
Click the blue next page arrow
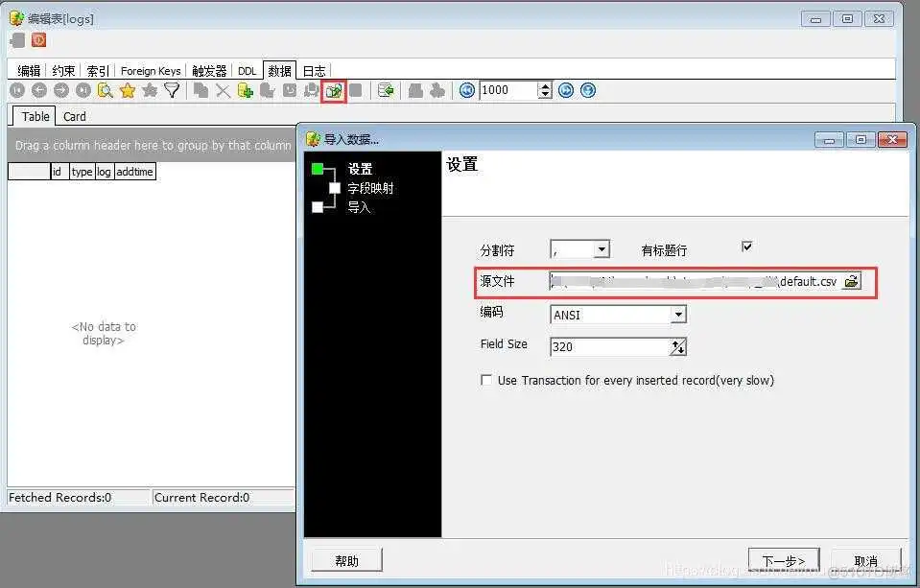coord(566,90)
